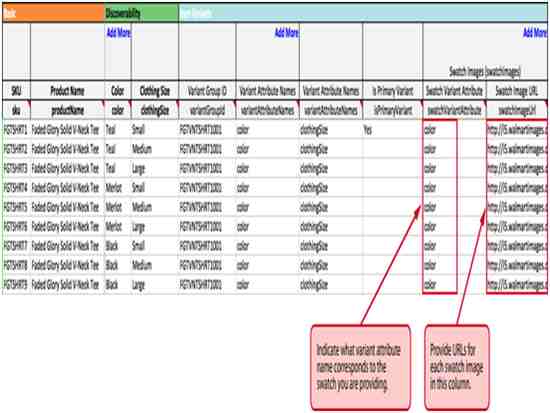The image size is (550, 413).
Task: Select the Medium size cell for FGTSHIRT8
Action: click(155, 265)
